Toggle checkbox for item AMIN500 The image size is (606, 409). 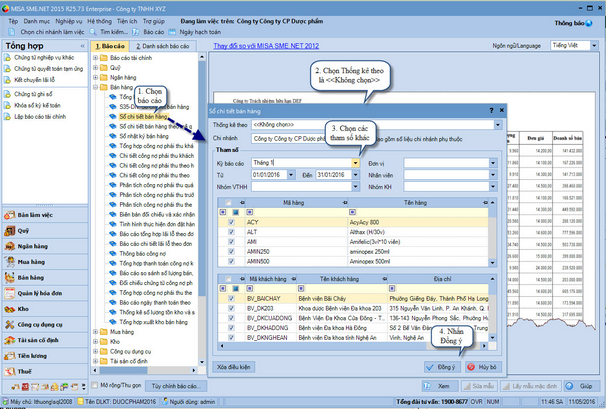[231, 261]
